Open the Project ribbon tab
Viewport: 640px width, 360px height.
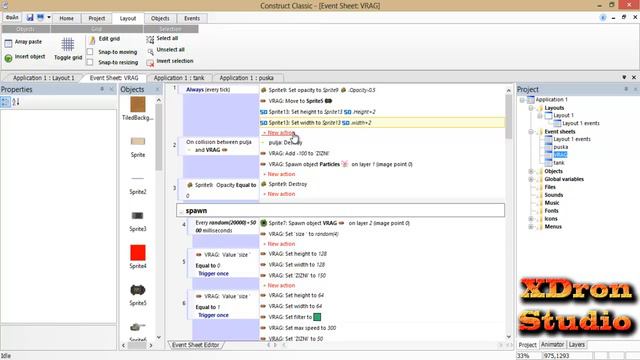point(97,18)
